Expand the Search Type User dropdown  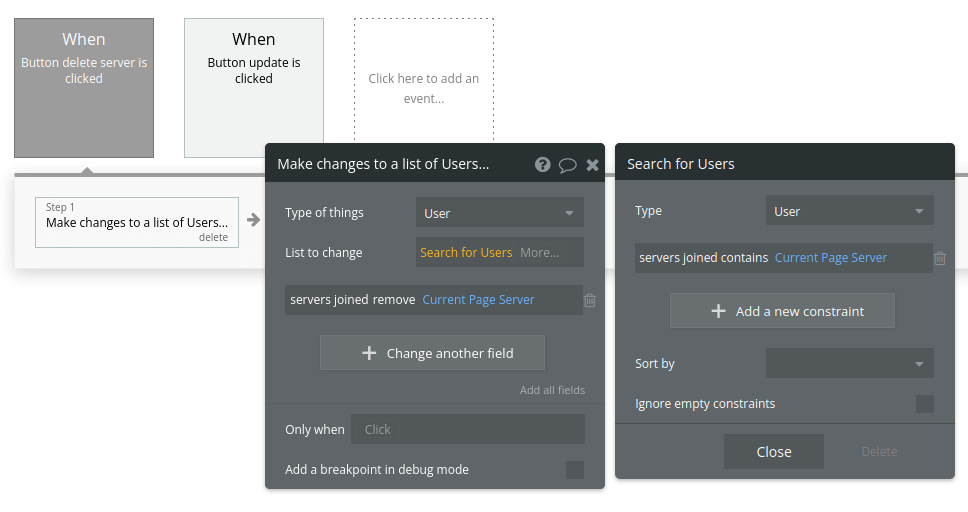click(x=849, y=211)
